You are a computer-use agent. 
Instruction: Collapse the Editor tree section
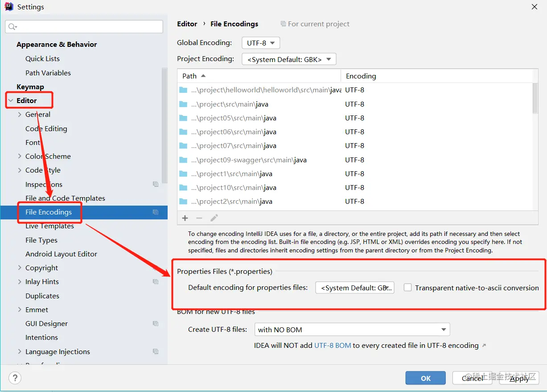11,101
